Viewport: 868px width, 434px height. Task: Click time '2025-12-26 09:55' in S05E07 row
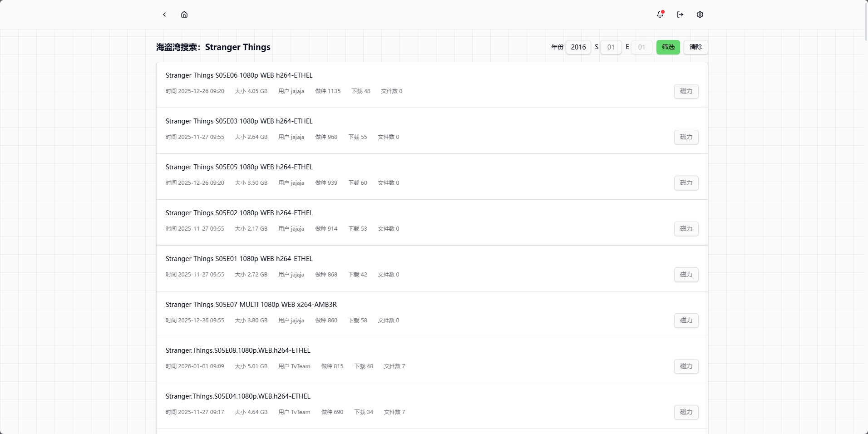201,321
